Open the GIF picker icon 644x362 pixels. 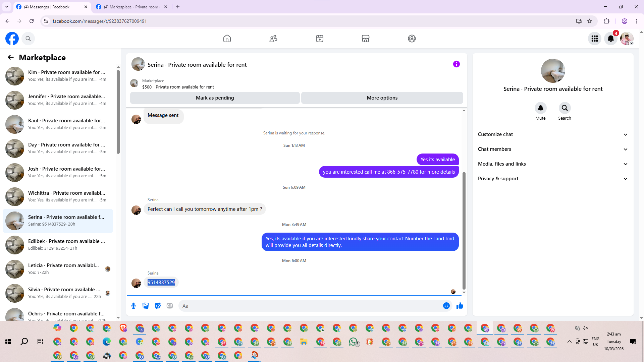(170, 306)
